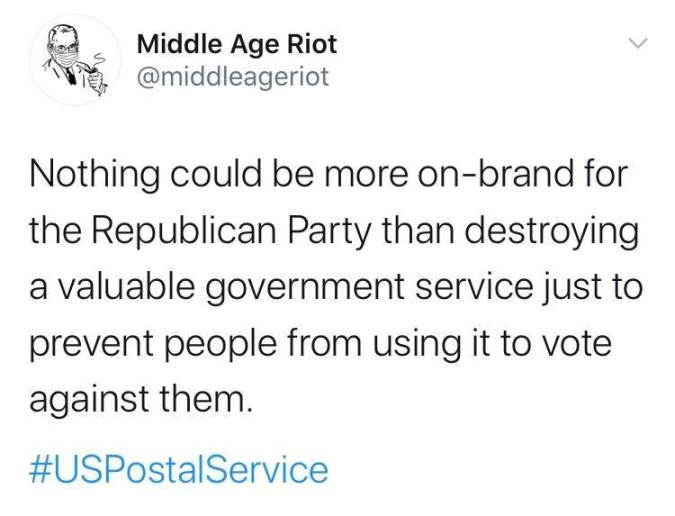Expand the tweet options chevron
675x516 pixels.
pos(638,43)
